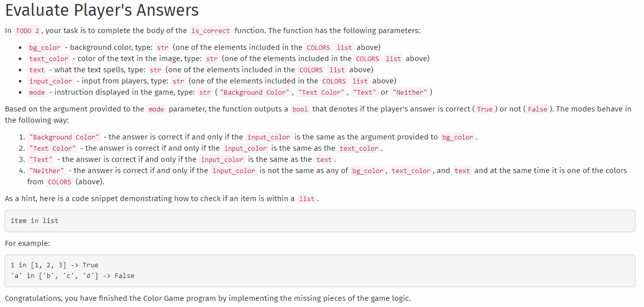Click the Congratulations closing sentence
The height and width of the screenshot is (307, 644).
coord(208,298)
